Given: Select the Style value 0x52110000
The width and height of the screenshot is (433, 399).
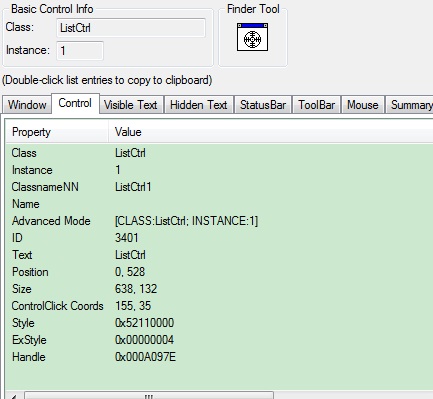Looking at the screenshot, I should pos(144,323).
